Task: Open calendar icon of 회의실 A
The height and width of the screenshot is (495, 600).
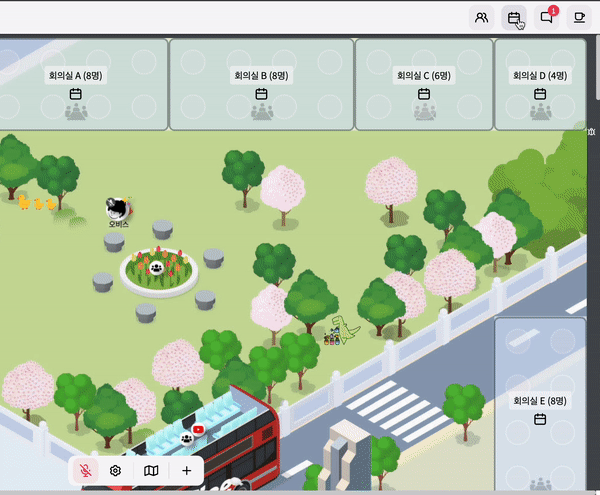Action: click(x=76, y=94)
